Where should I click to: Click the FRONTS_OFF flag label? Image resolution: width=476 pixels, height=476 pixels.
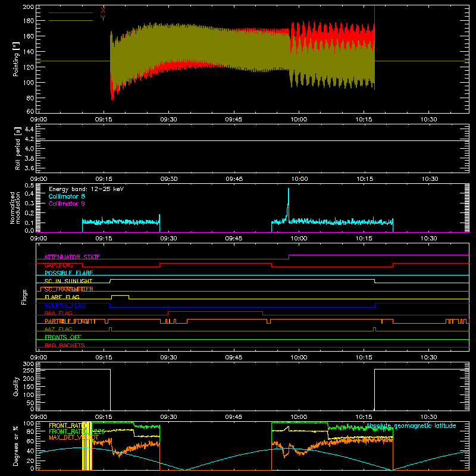coord(63,337)
